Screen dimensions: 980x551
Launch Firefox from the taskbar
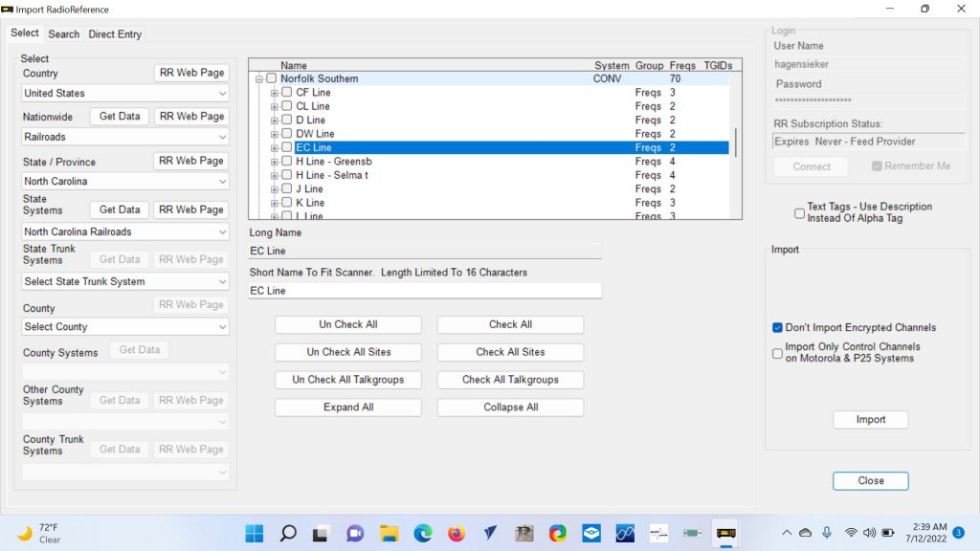click(456, 533)
